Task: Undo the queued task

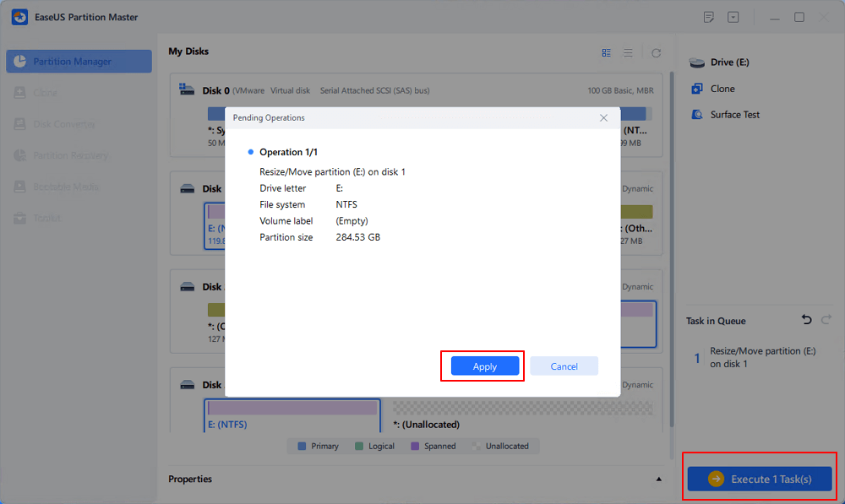Action: click(806, 320)
